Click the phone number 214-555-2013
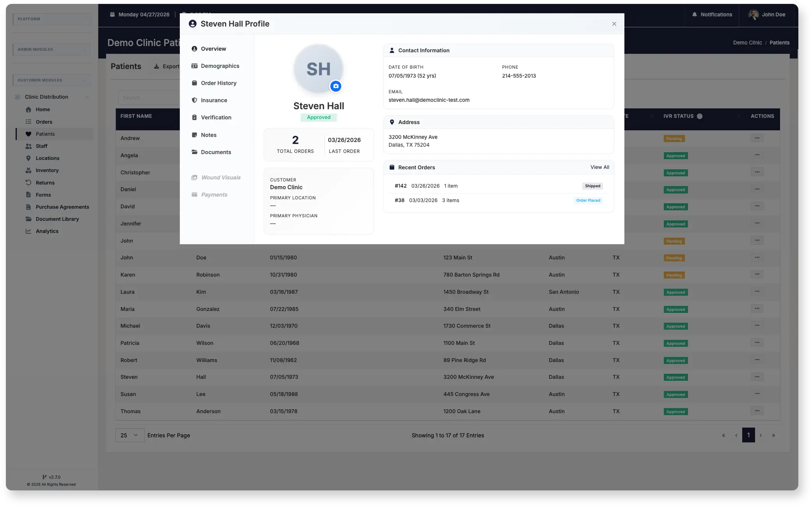The width and height of the screenshot is (812, 506). tap(519, 76)
